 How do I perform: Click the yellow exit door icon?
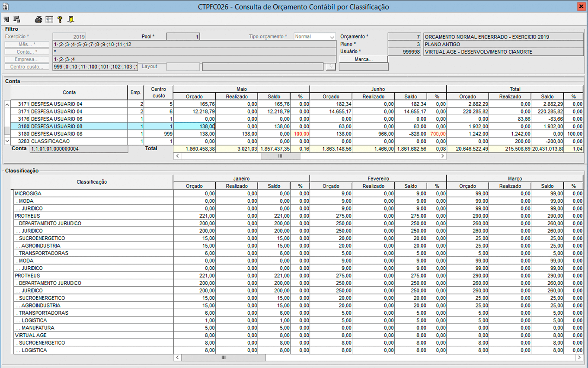tap(71, 19)
